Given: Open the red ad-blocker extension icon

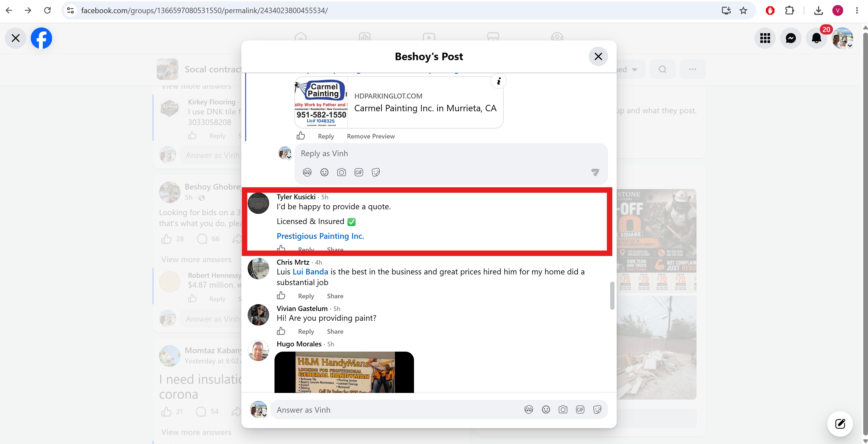Looking at the screenshot, I should point(770,10).
